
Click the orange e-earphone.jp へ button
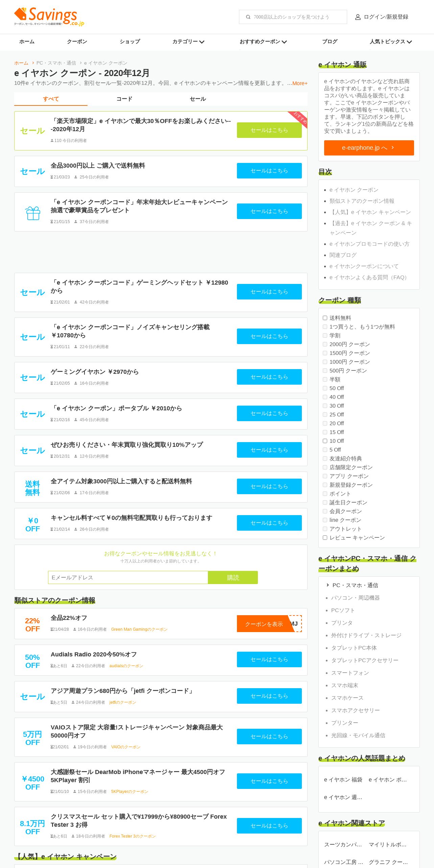coord(369,148)
